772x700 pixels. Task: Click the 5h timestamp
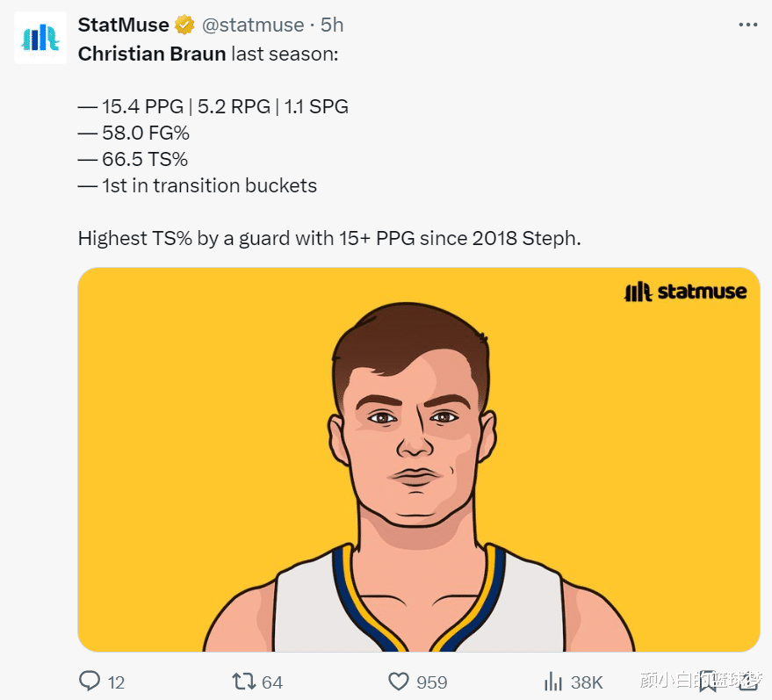pyautogui.click(x=333, y=25)
